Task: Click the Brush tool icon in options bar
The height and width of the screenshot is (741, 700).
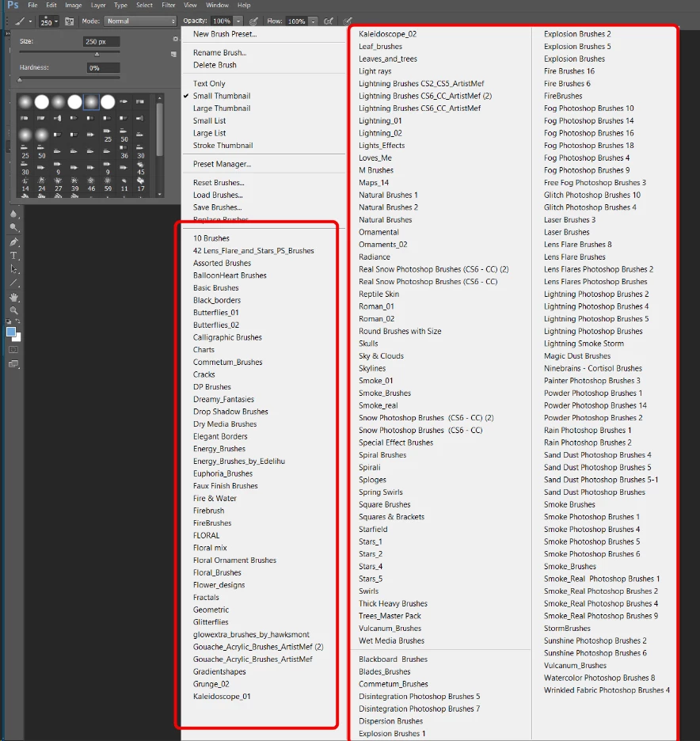Action: point(21,21)
